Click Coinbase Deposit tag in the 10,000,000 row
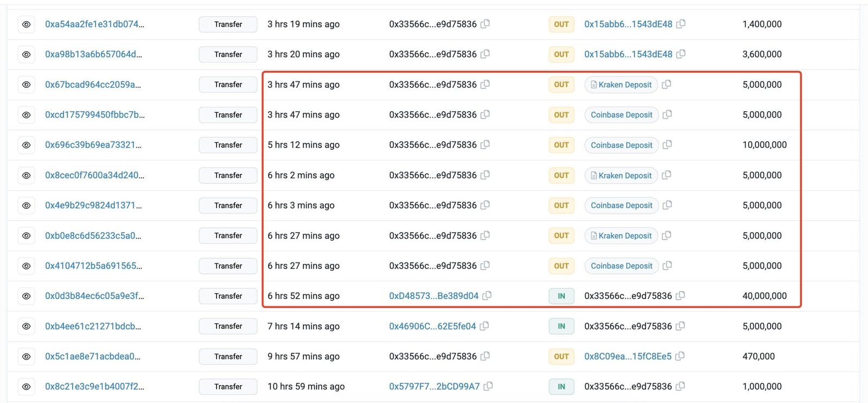This screenshot has width=868, height=403. pos(622,145)
